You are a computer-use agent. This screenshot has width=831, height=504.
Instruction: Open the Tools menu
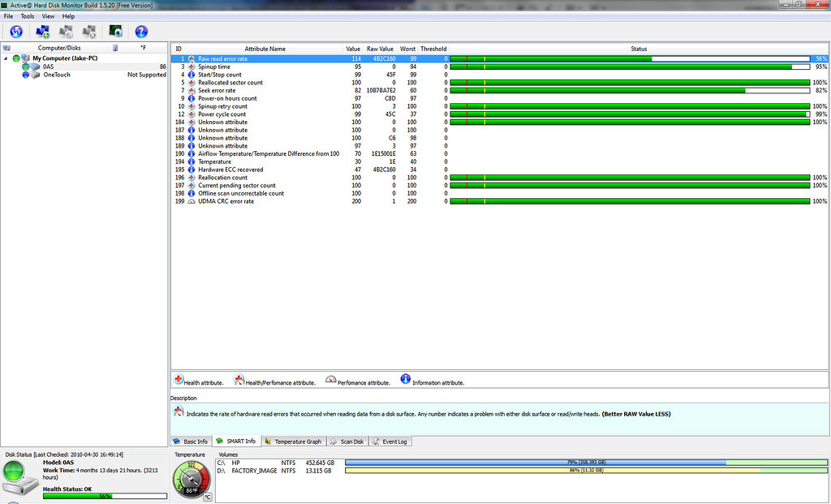coord(28,16)
